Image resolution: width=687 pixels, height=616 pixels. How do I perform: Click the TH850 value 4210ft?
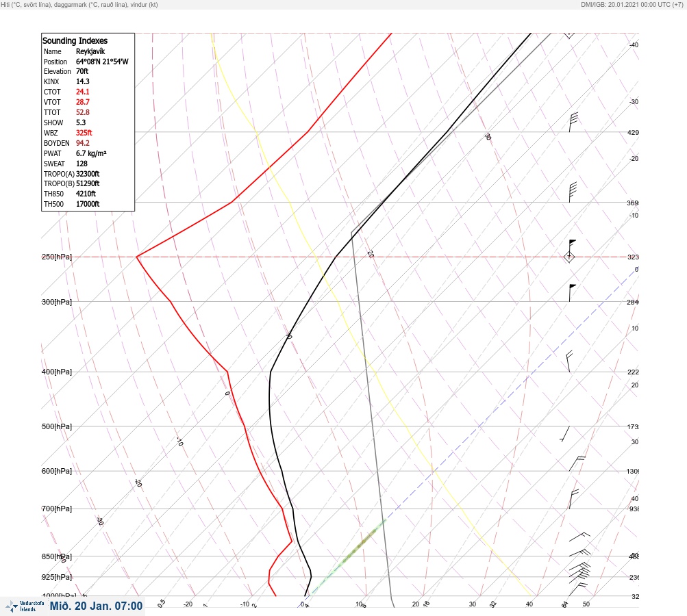pyautogui.click(x=86, y=194)
